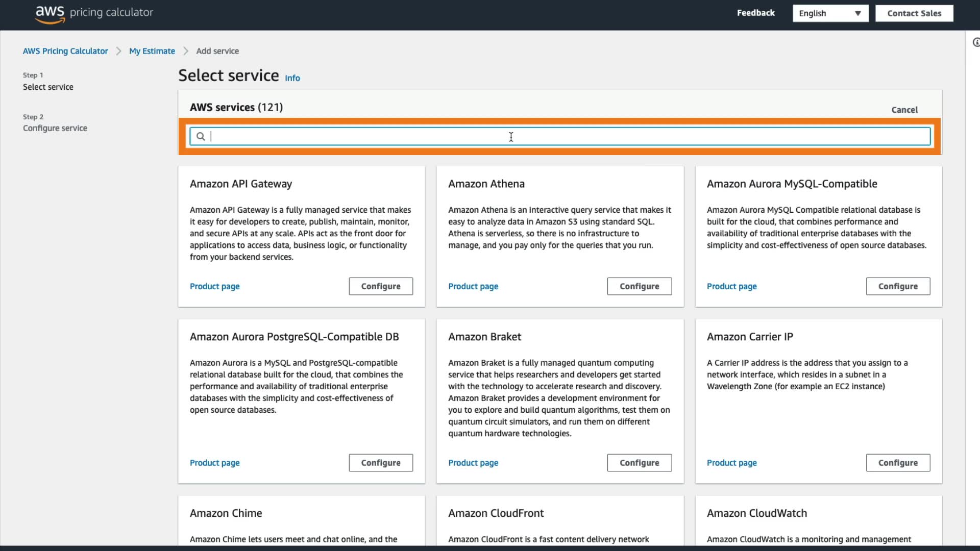The height and width of the screenshot is (551, 980).
Task: Focus the AWS services search field
Action: 561,136
